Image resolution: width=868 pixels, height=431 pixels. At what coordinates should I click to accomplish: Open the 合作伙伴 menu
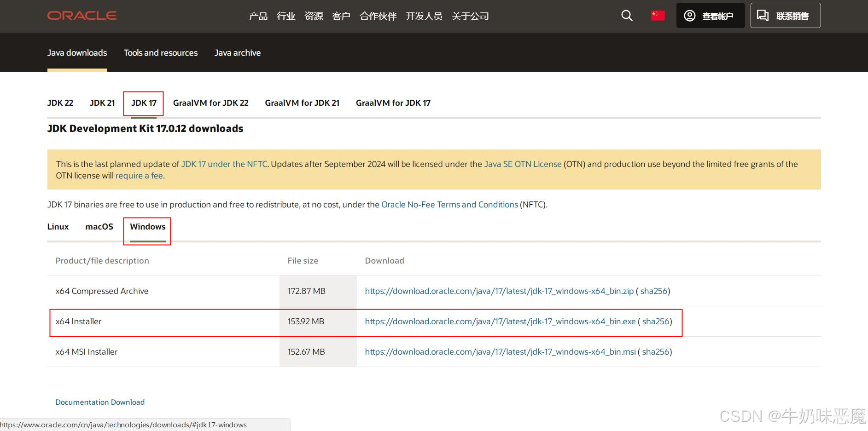click(378, 16)
